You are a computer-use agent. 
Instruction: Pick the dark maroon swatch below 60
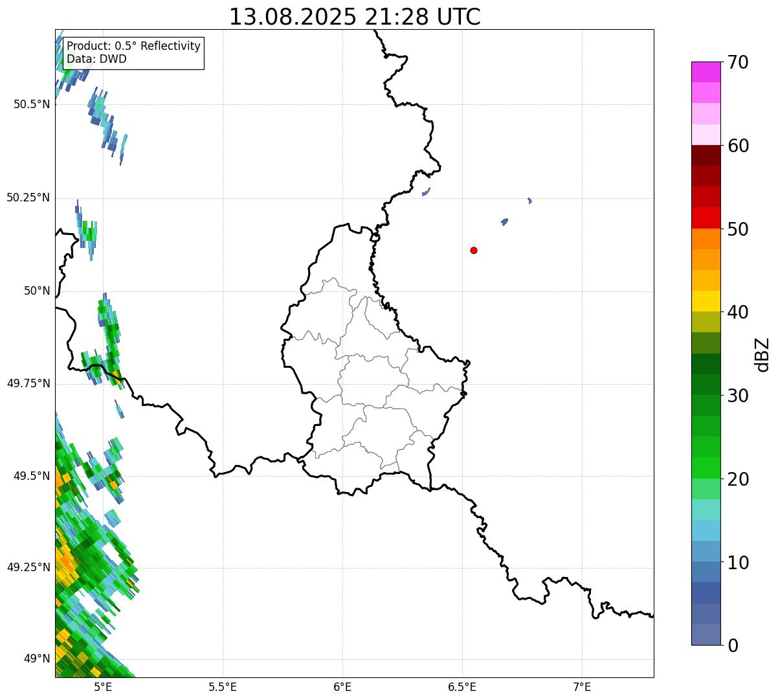tap(706, 155)
